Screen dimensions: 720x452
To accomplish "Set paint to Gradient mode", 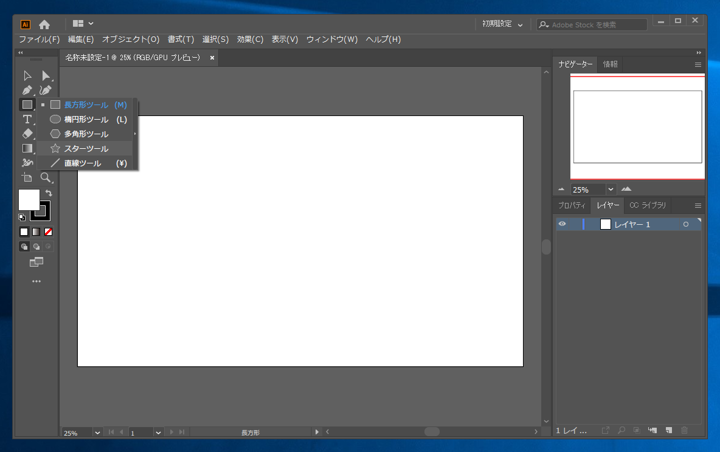I will click(x=36, y=232).
